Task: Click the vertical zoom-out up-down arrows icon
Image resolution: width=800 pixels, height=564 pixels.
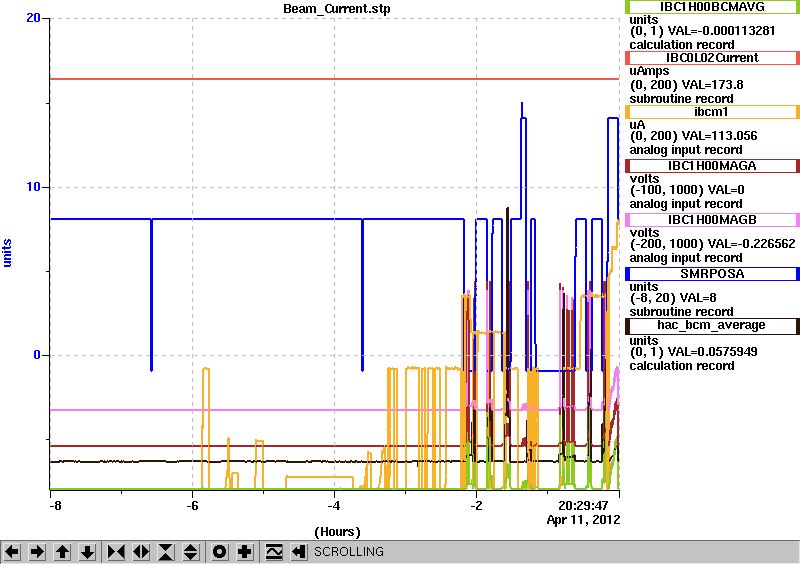Action: pyautogui.click(x=191, y=552)
